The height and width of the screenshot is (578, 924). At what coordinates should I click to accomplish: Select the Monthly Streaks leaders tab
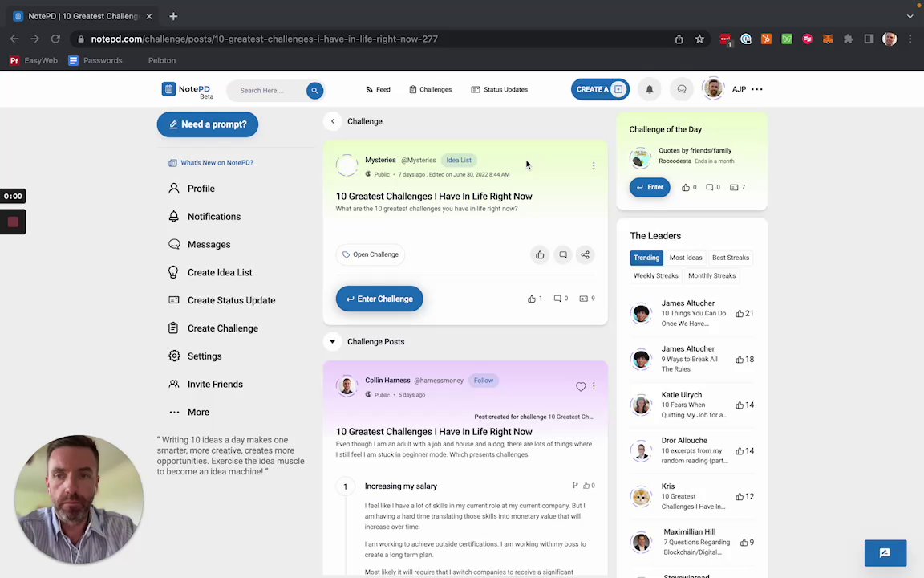pyautogui.click(x=711, y=275)
